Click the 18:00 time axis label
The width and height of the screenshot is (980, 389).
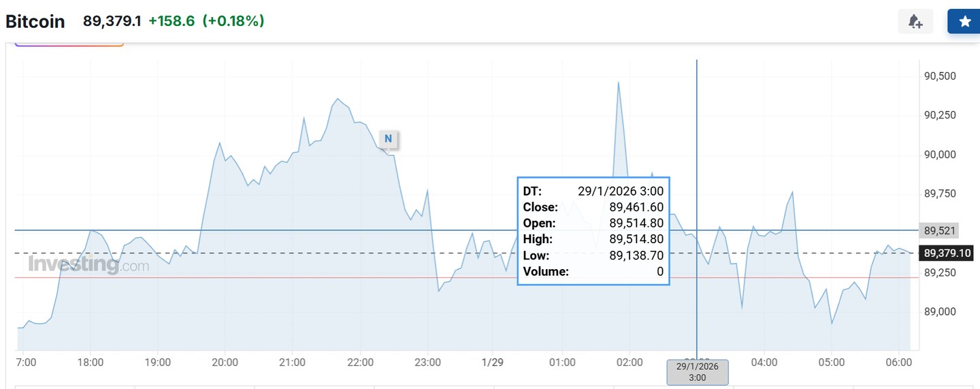click(x=91, y=362)
